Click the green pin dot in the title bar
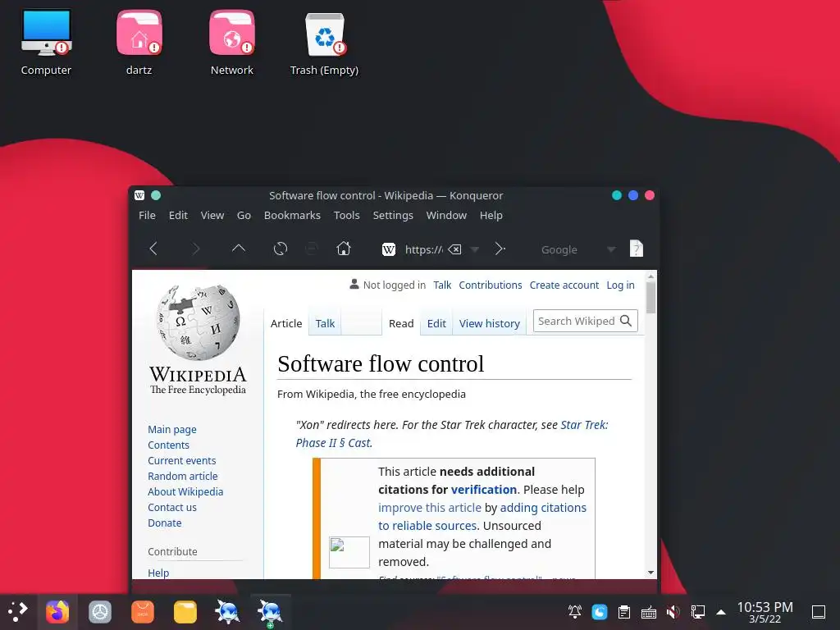The image size is (840, 630). click(x=156, y=195)
